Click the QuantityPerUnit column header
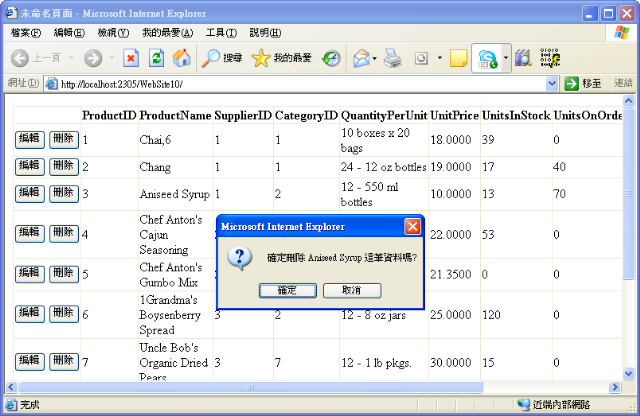The image size is (640, 416). [384, 116]
